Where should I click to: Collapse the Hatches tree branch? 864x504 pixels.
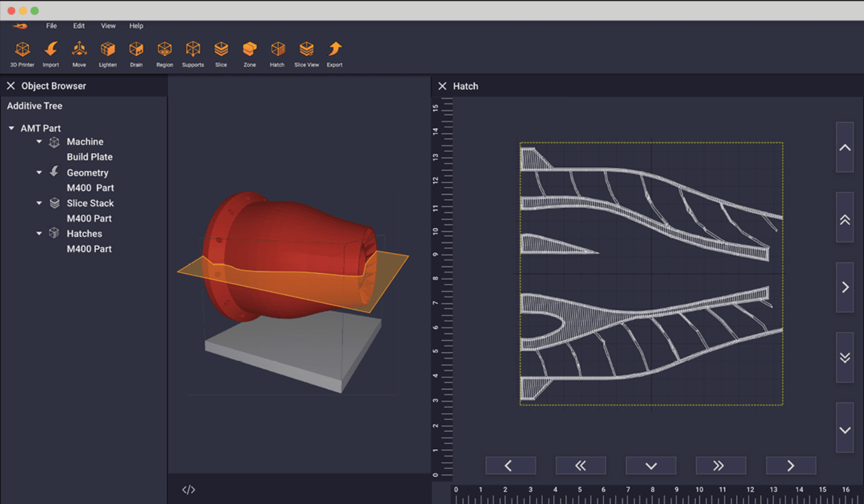pos(39,233)
